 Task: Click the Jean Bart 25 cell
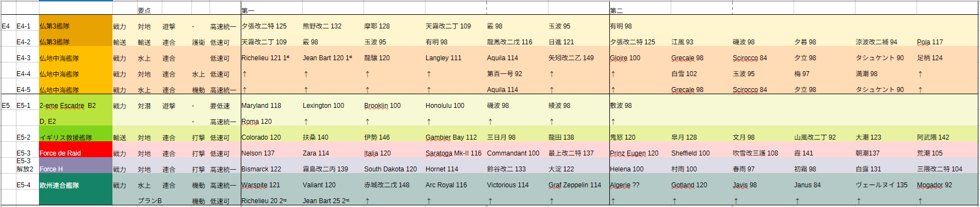(332, 201)
